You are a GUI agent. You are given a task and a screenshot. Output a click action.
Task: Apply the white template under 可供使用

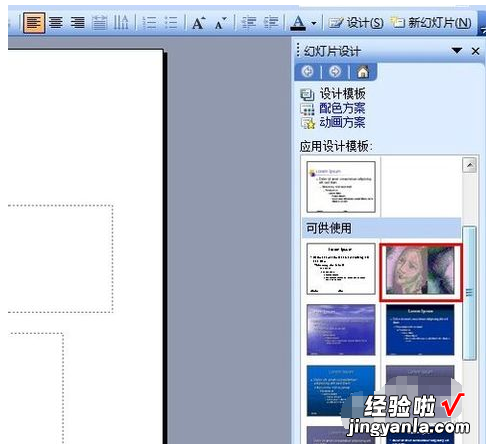341,269
